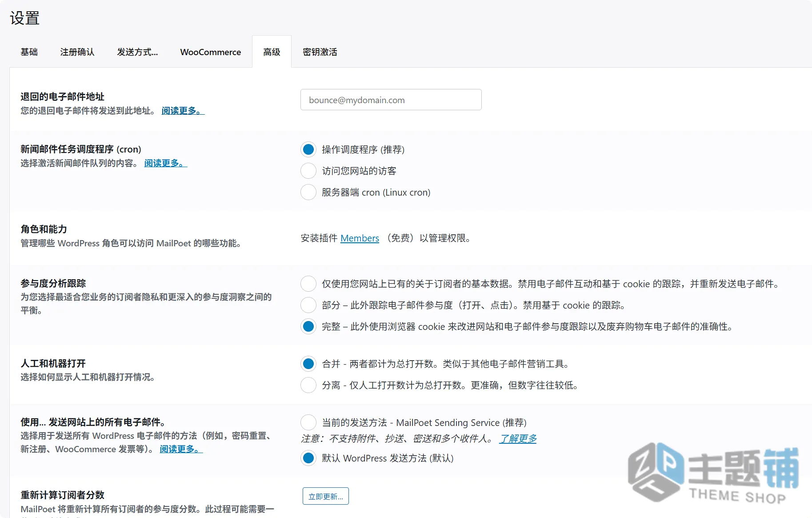Open 阅读更多 link under cron scheduler

[165, 163]
